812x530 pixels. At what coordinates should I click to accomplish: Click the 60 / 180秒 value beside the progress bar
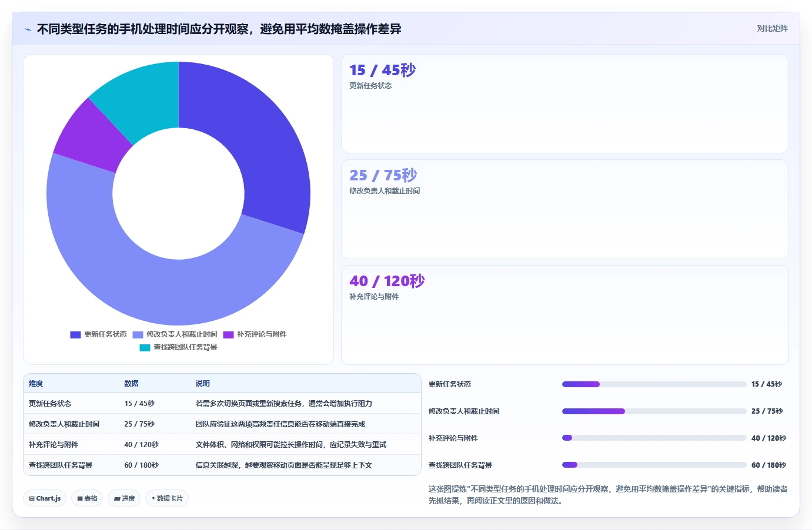768,465
